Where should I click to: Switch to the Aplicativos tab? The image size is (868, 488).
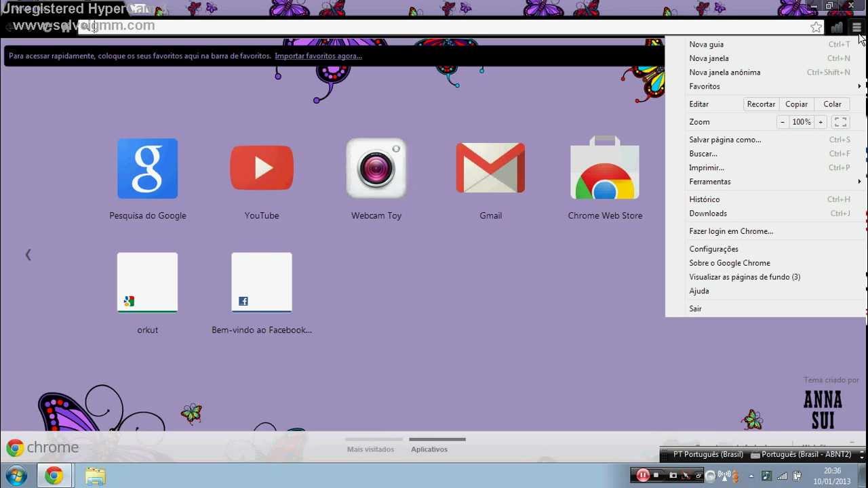(429, 449)
